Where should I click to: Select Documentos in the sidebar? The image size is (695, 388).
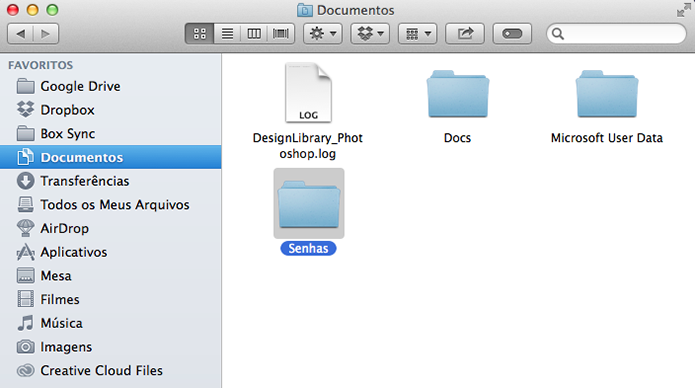click(111, 157)
